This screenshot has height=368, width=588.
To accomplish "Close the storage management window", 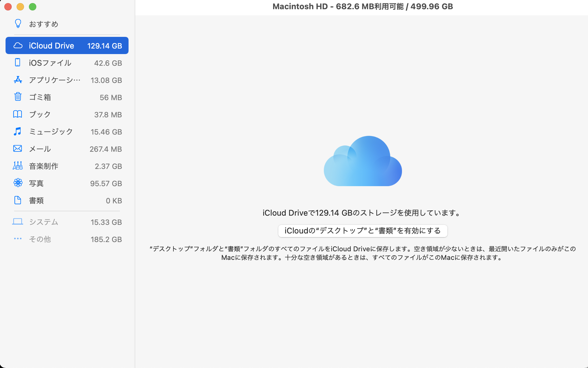I will pos(8,7).
